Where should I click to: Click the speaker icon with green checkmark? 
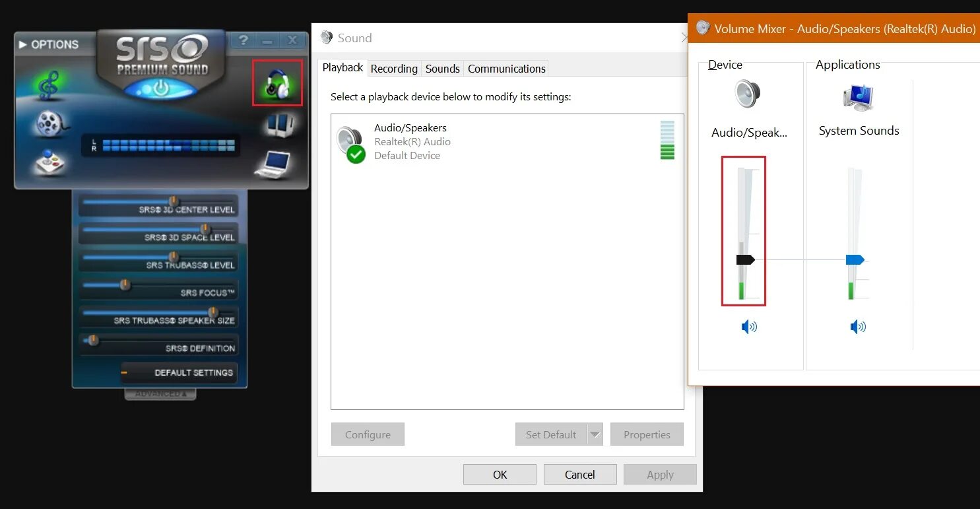tap(350, 144)
